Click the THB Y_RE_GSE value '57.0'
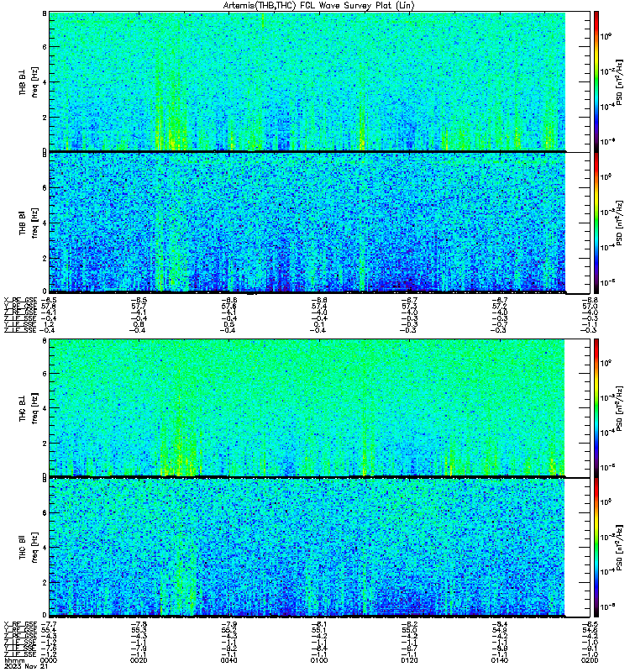Viewport: 630px width, 672px height. pos(590,306)
